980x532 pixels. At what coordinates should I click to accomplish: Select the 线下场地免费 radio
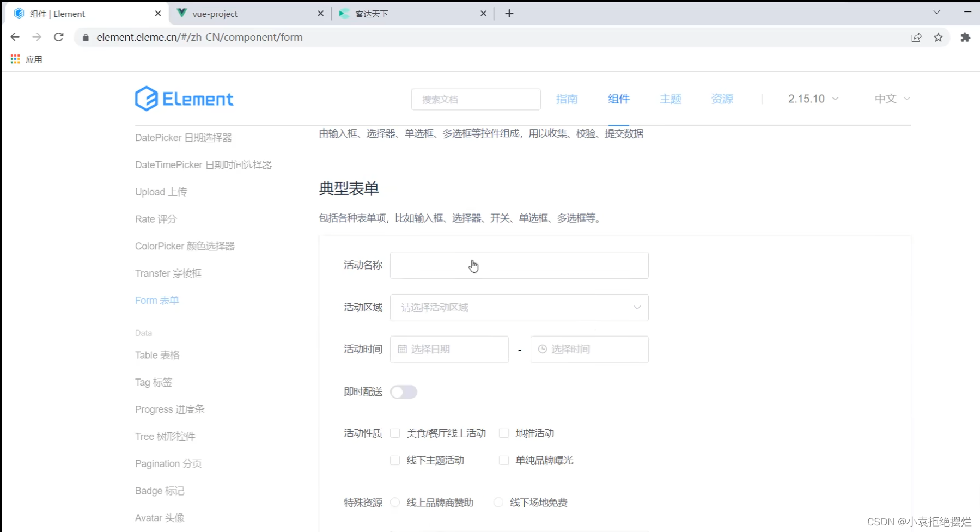498,503
